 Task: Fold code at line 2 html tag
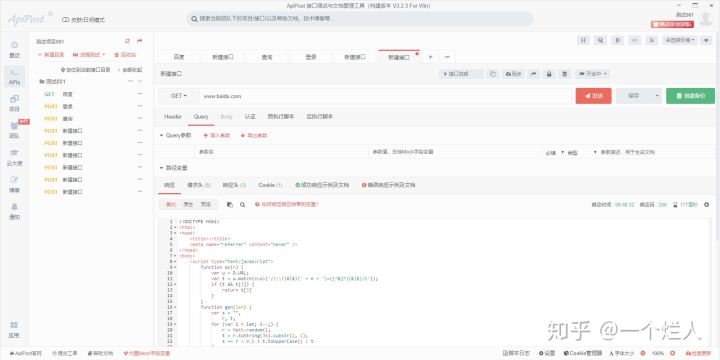[x=175, y=227]
